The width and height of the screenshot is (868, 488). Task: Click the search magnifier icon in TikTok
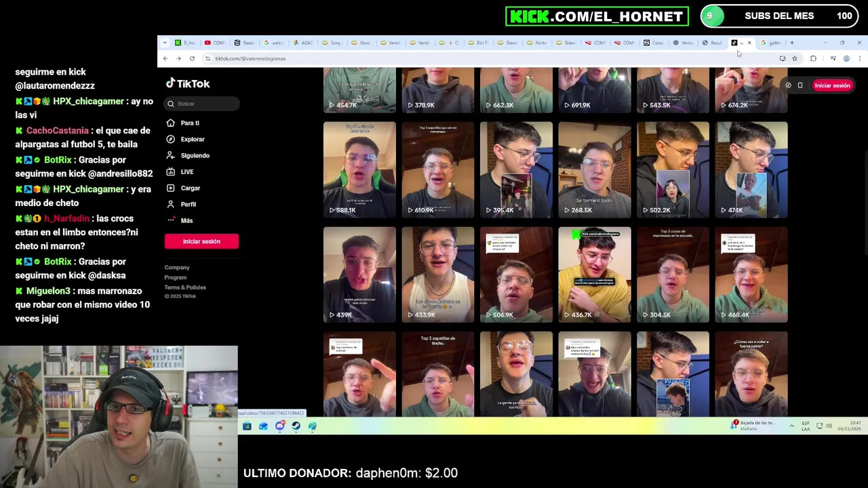171,104
